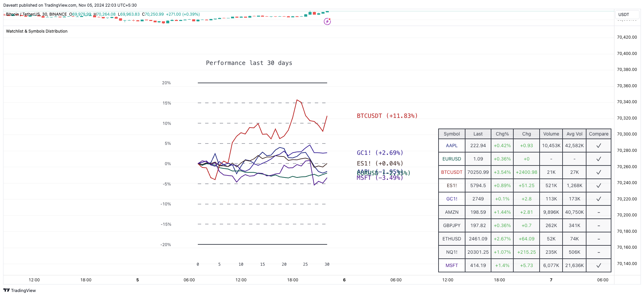The width and height of the screenshot is (644, 296).
Task: Click the close value C70,250.99 in header
Action: tap(153, 14)
